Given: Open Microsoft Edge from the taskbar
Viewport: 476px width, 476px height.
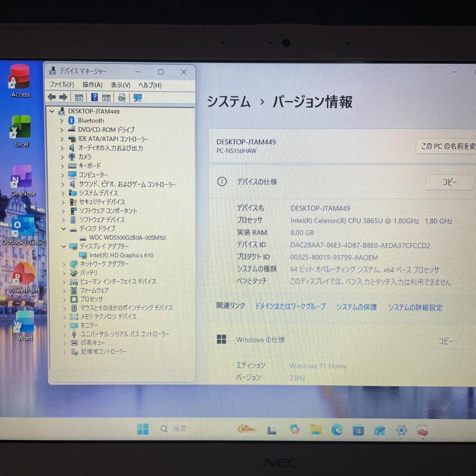Looking at the screenshot, I should [337, 430].
